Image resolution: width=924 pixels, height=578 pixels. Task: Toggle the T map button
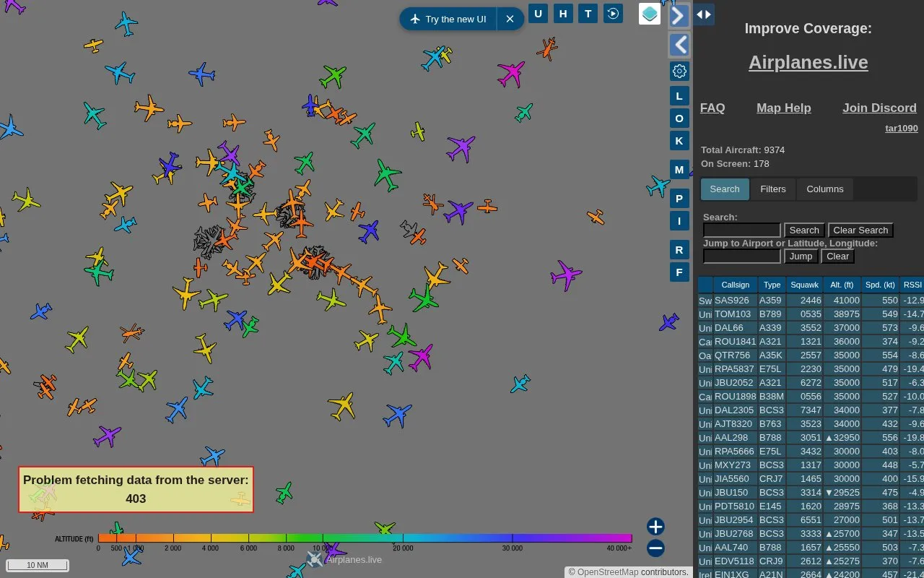coord(588,14)
